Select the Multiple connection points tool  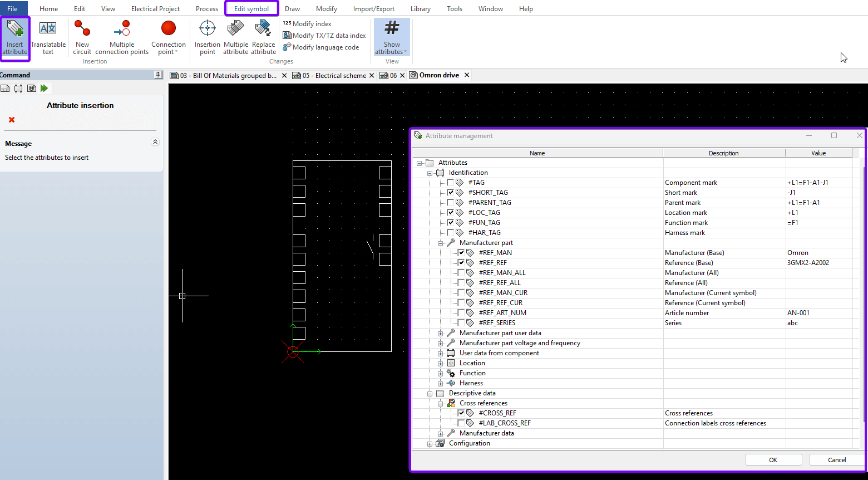[122, 38]
